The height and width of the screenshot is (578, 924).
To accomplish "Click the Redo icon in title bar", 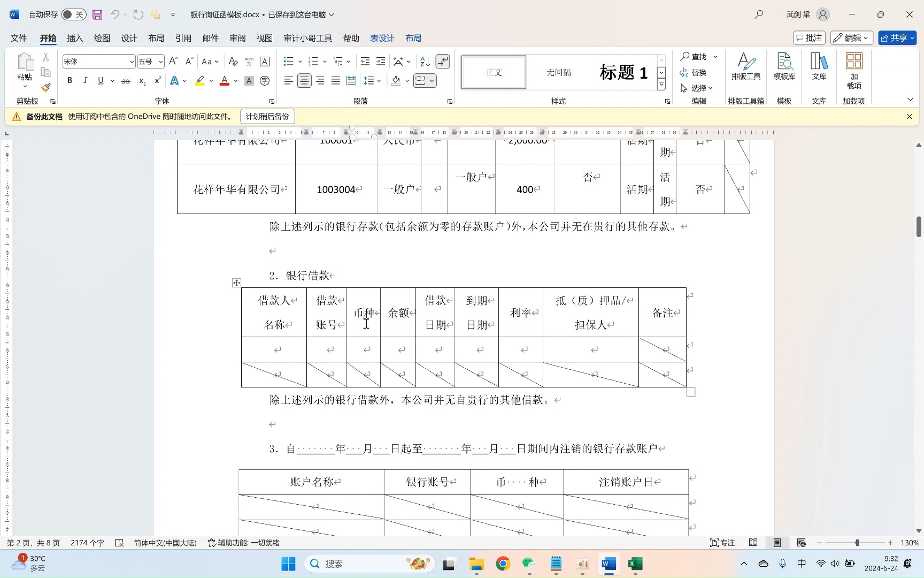I will pyautogui.click(x=138, y=14).
